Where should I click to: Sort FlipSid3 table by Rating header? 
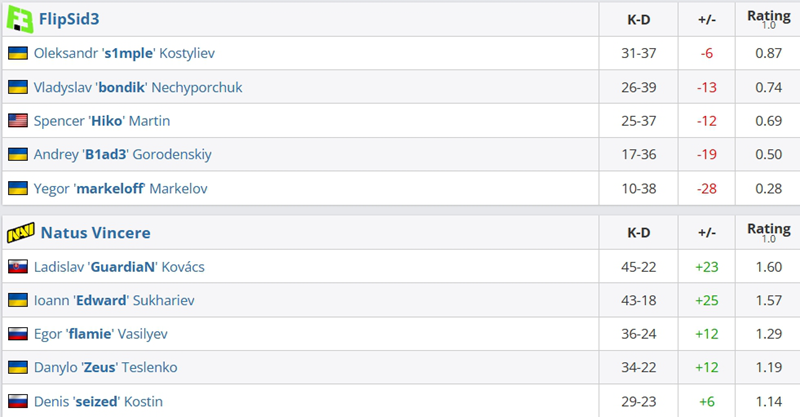click(x=768, y=18)
